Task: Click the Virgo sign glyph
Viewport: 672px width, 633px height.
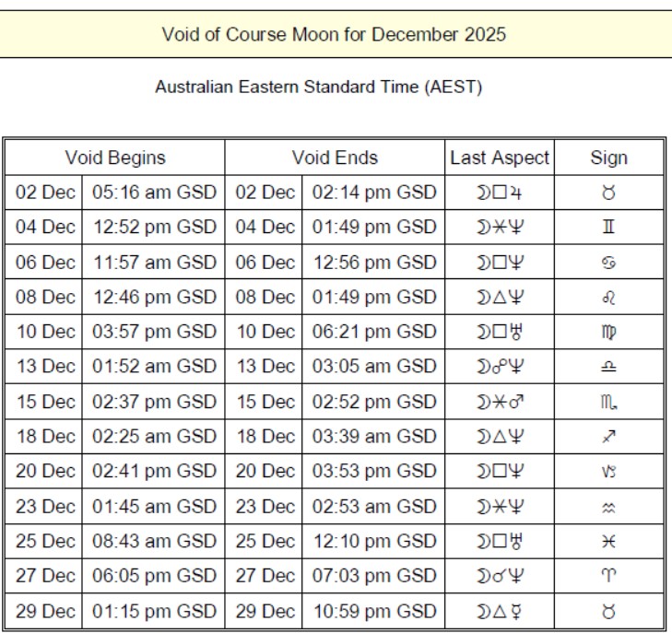Action: pos(608,332)
